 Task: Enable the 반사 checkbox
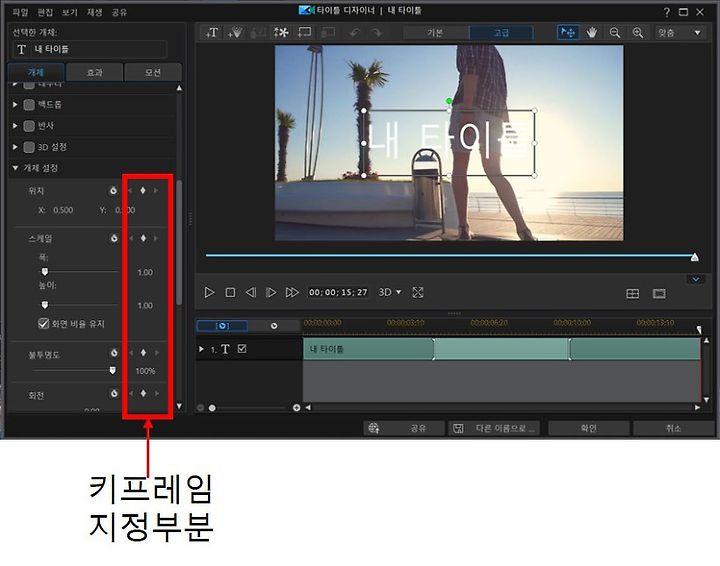click(x=29, y=126)
